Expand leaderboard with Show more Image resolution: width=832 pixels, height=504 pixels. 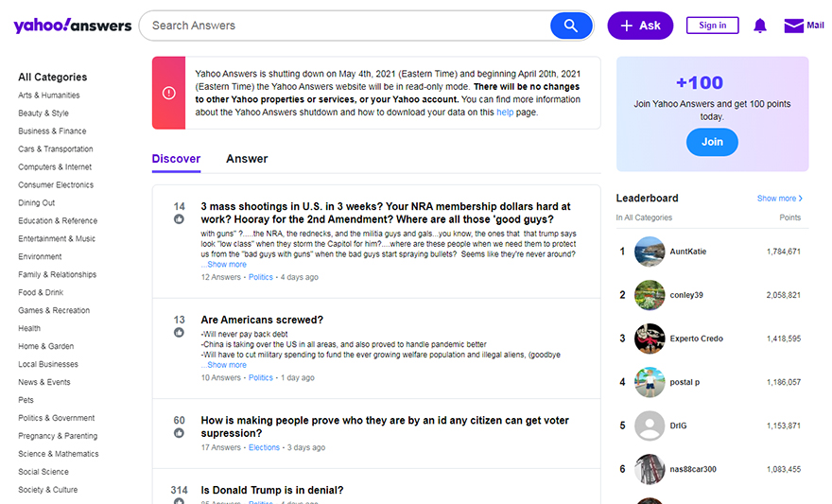pyautogui.click(x=780, y=199)
